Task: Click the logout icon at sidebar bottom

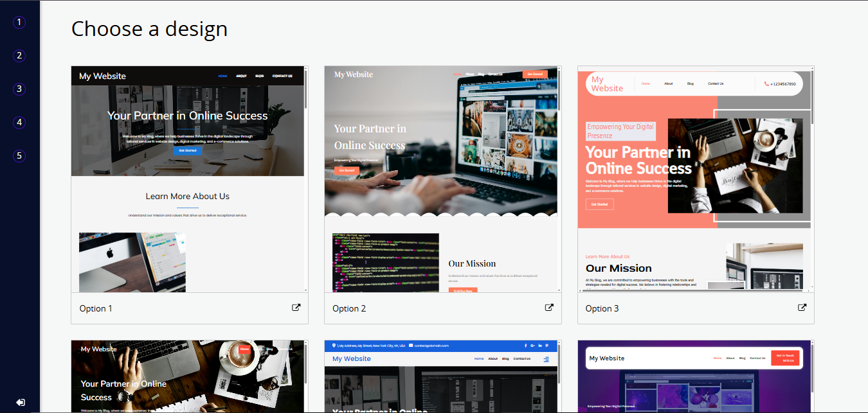Action: coord(20,402)
